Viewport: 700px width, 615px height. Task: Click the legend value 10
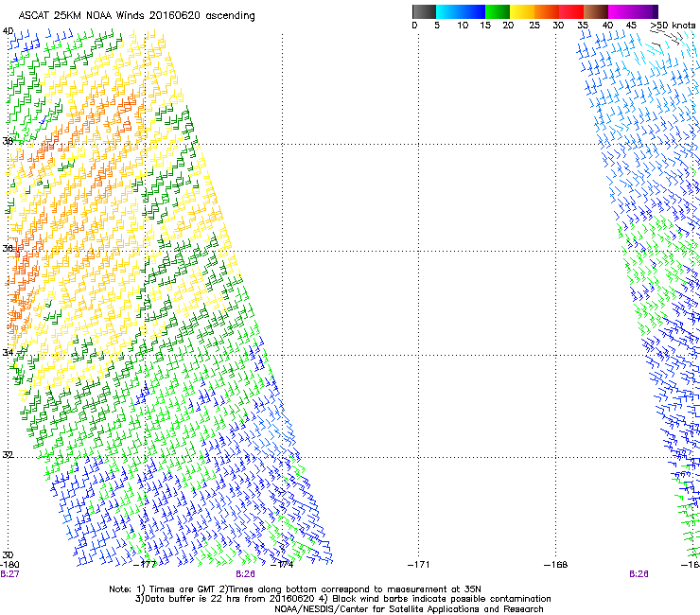coord(463,25)
